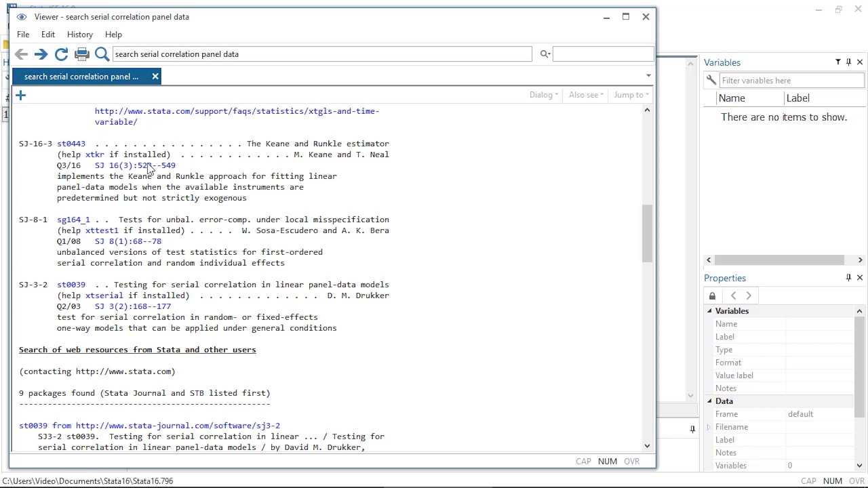Toggle the Properties lock icon
The width and height of the screenshot is (868, 488).
712,296
